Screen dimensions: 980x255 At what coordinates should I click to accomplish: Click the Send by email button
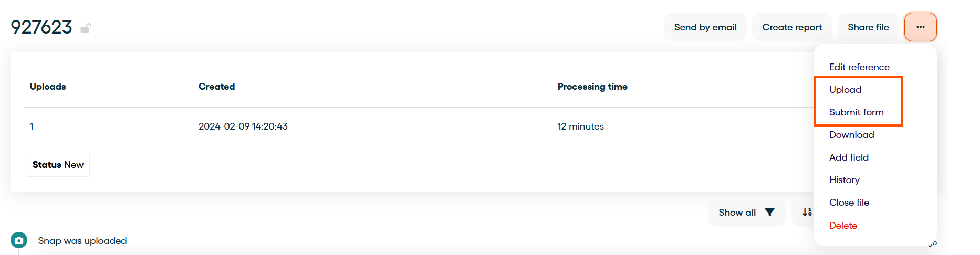coord(705,27)
